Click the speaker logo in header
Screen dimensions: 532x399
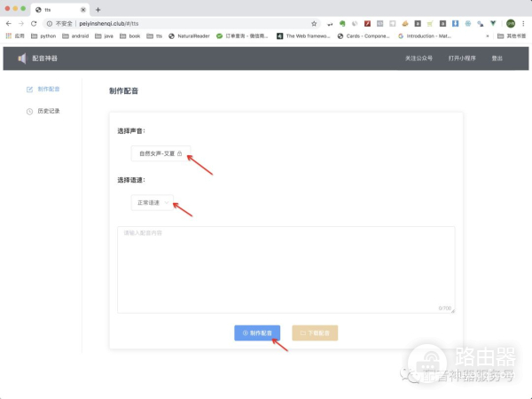21,59
